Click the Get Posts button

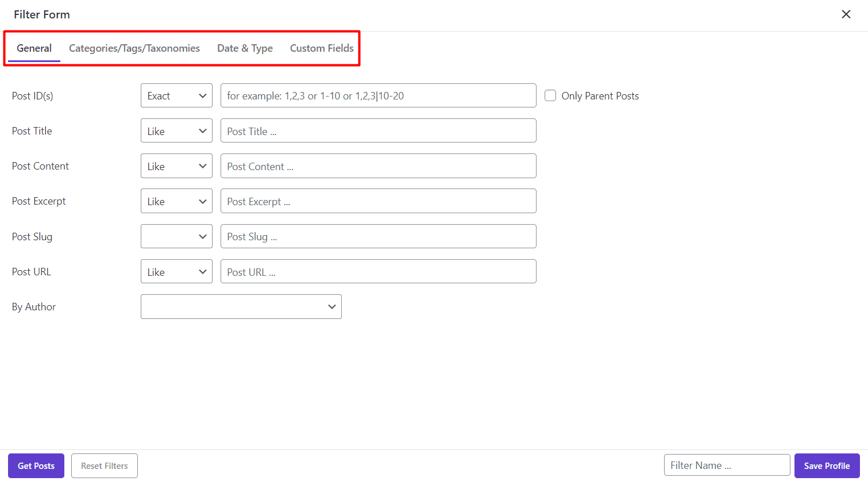pos(36,465)
